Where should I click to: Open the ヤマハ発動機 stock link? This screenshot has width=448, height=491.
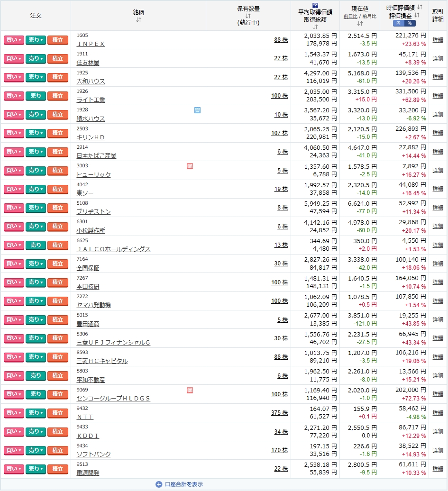pyautogui.click(x=94, y=305)
